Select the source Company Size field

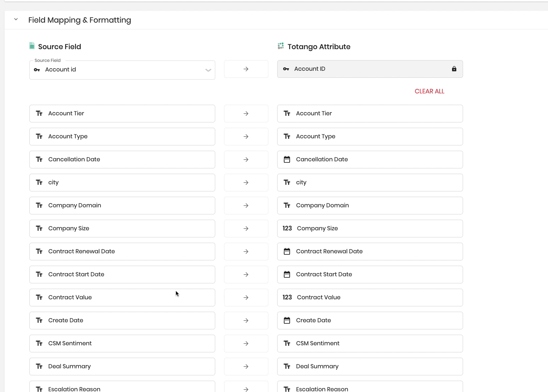[x=122, y=229]
